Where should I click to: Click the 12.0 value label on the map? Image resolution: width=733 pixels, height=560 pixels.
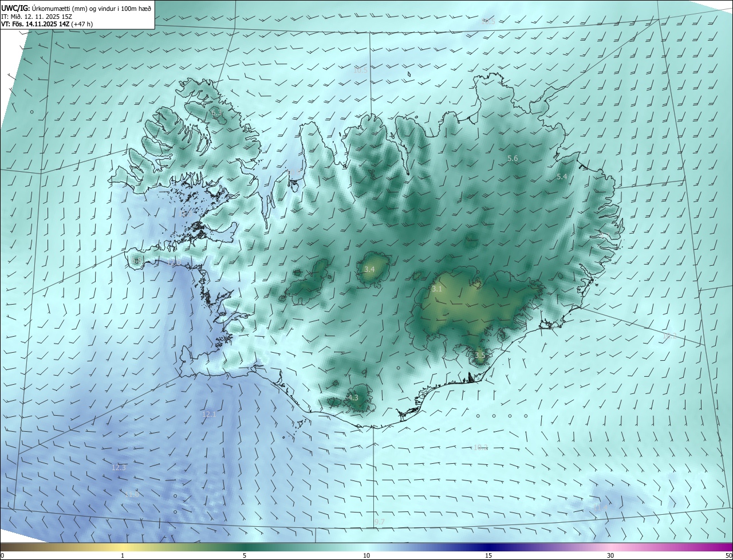(174, 262)
